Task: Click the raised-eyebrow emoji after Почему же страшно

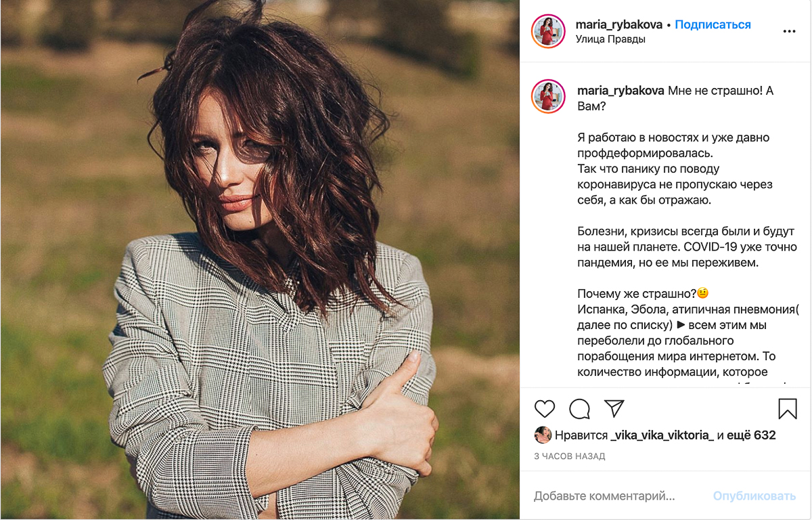Action: tap(702, 293)
